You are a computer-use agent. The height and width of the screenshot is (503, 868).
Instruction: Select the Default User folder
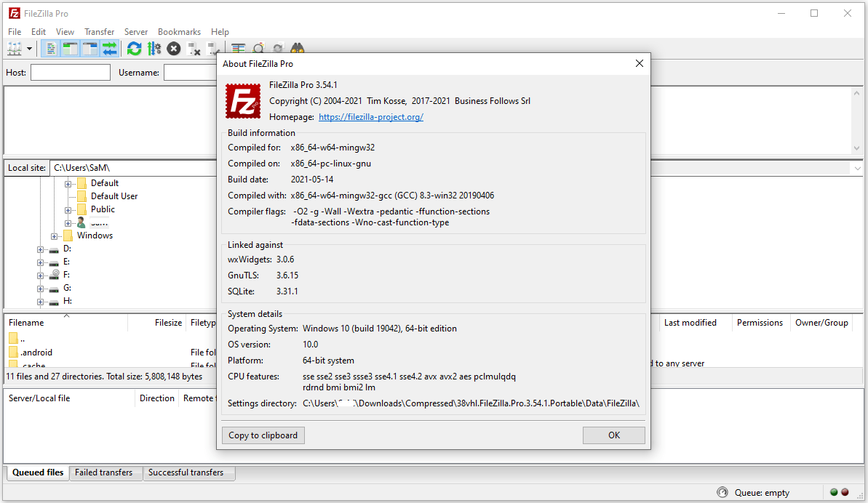click(114, 196)
